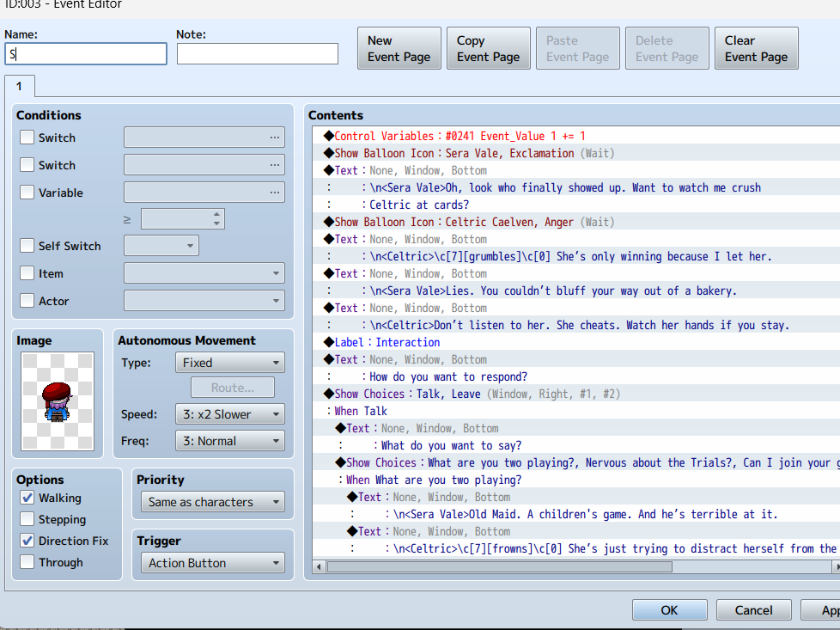Click the Note input field
840x630 pixels.
(258, 54)
